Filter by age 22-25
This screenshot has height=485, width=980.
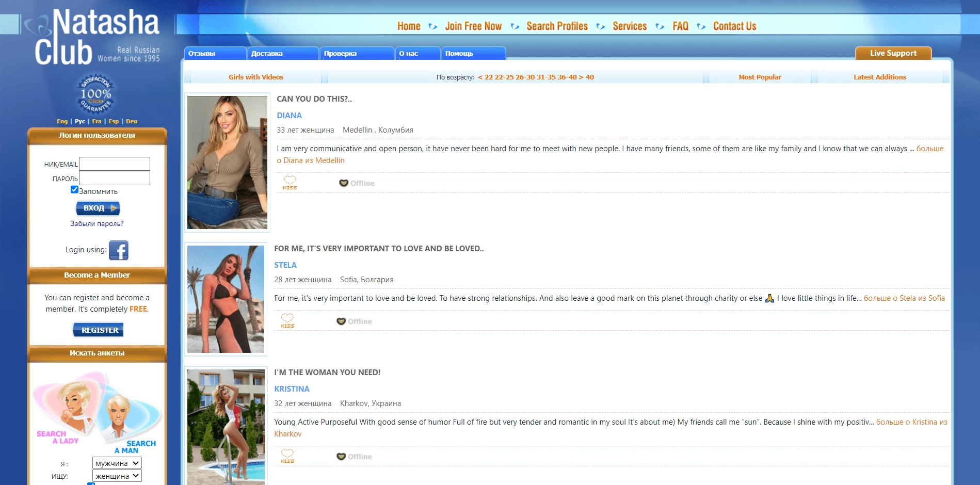[504, 77]
